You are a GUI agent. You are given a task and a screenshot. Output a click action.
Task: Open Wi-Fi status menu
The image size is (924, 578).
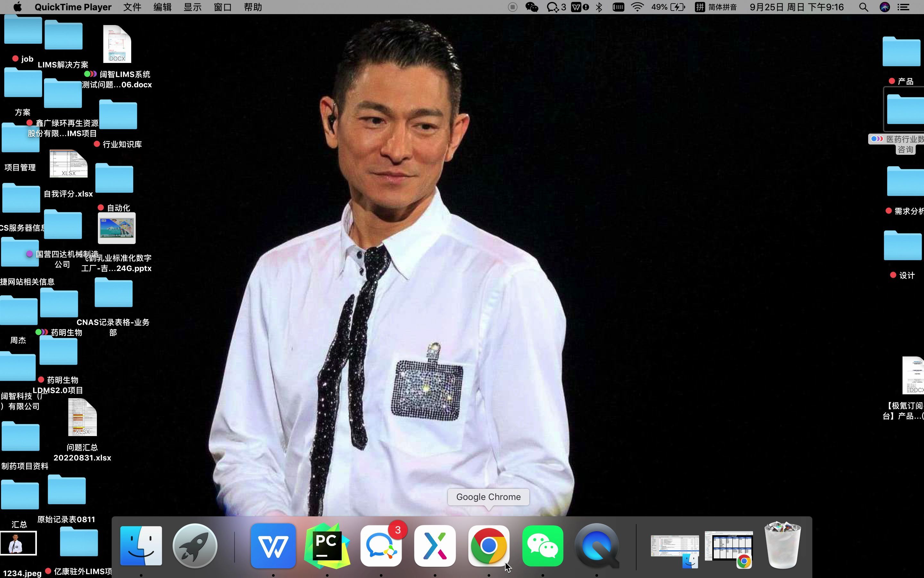tap(637, 7)
